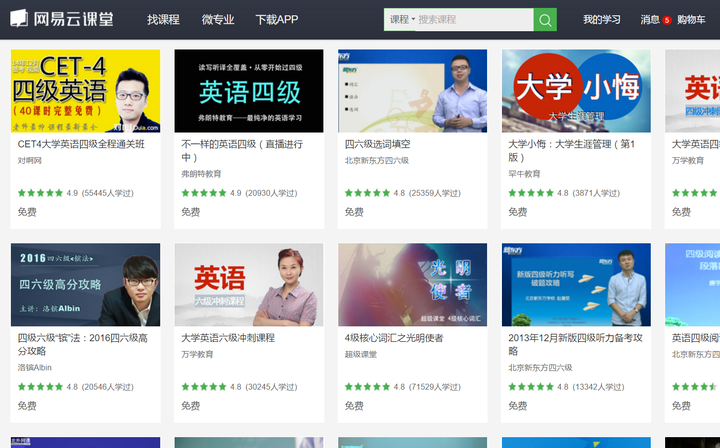Open the black 英语四级 course thumbnail

[x=249, y=91]
